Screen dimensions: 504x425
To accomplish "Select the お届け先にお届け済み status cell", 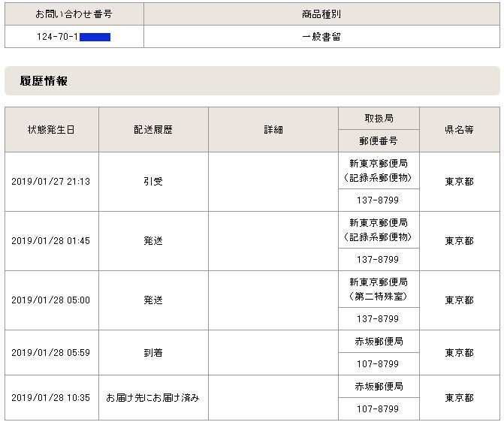I will (153, 398).
